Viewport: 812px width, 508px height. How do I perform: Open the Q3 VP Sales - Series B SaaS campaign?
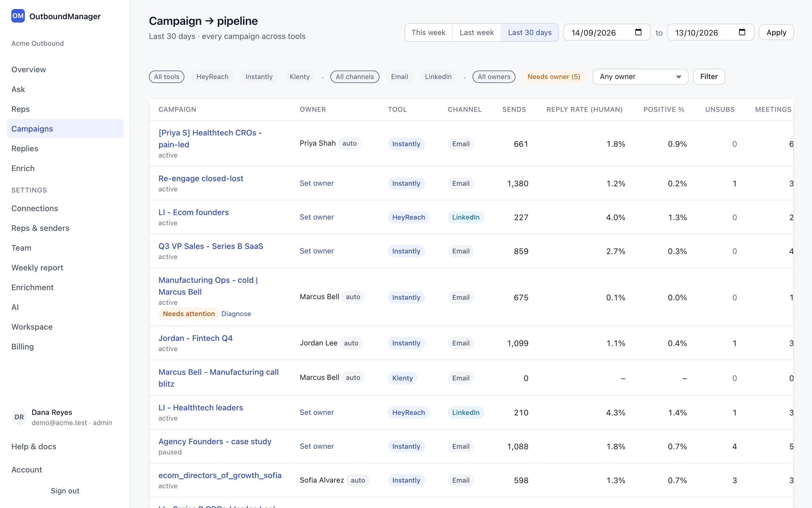coord(210,246)
